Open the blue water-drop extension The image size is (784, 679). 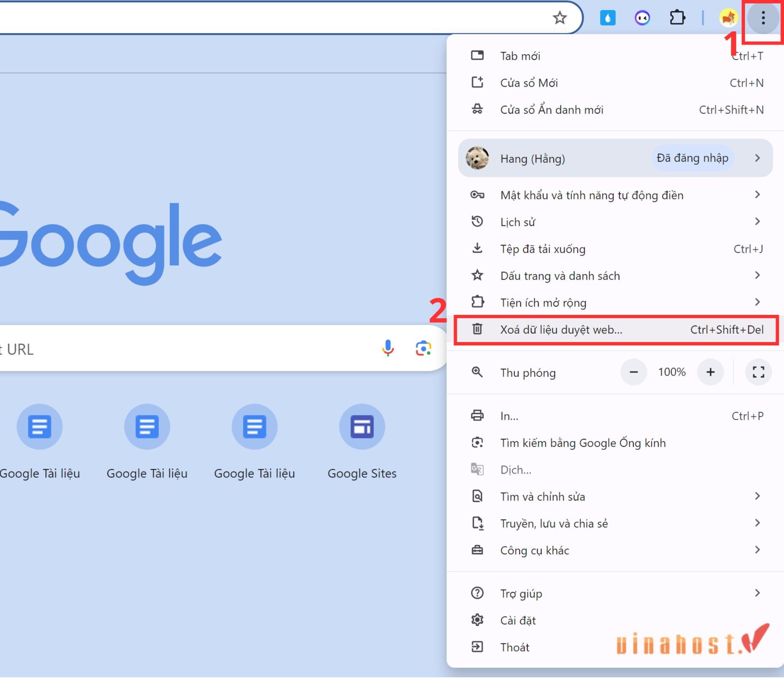pos(608,18)
